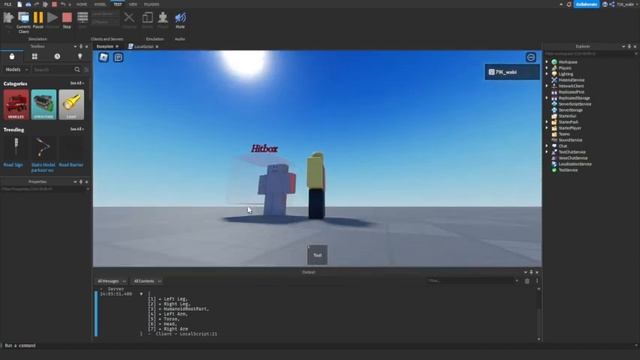Click the Explorer filter field
This screenshot has width=640, height=360.
point(590,53)
